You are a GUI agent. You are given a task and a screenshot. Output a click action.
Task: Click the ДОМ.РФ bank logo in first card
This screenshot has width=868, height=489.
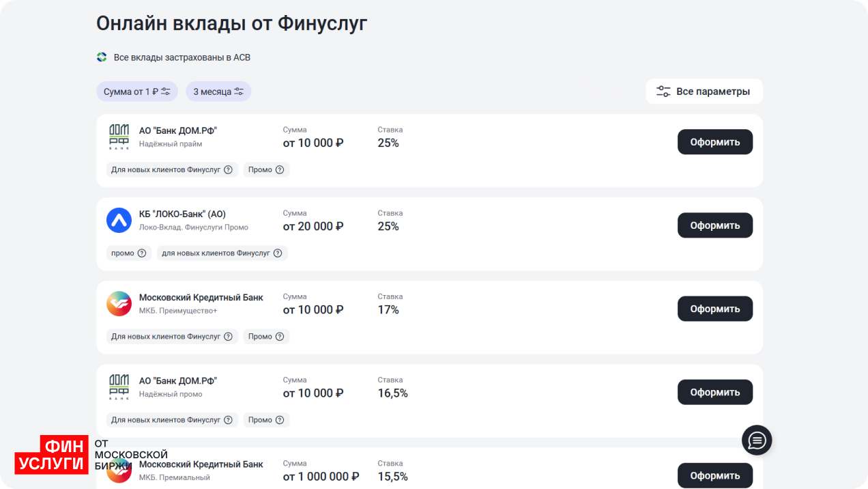pyautogui.click(x=119, y=137)
